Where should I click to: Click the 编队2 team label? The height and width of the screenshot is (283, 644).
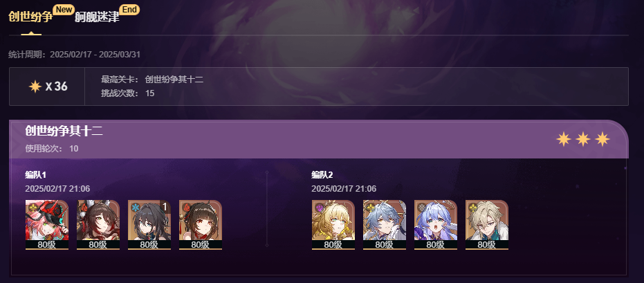click(322, 175)
